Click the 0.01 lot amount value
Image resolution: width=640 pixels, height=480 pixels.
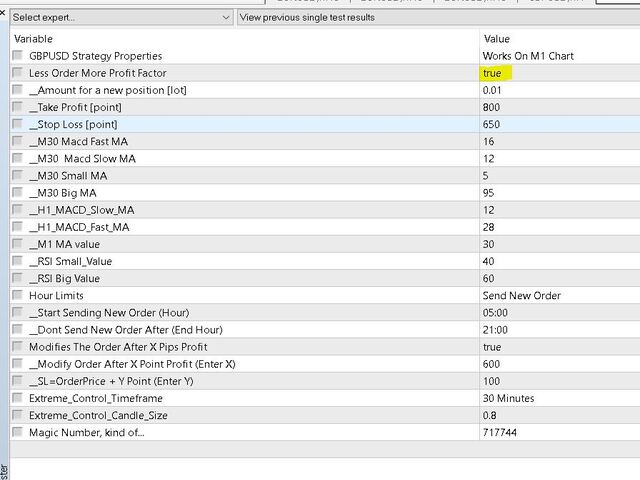tap(492, 90)
